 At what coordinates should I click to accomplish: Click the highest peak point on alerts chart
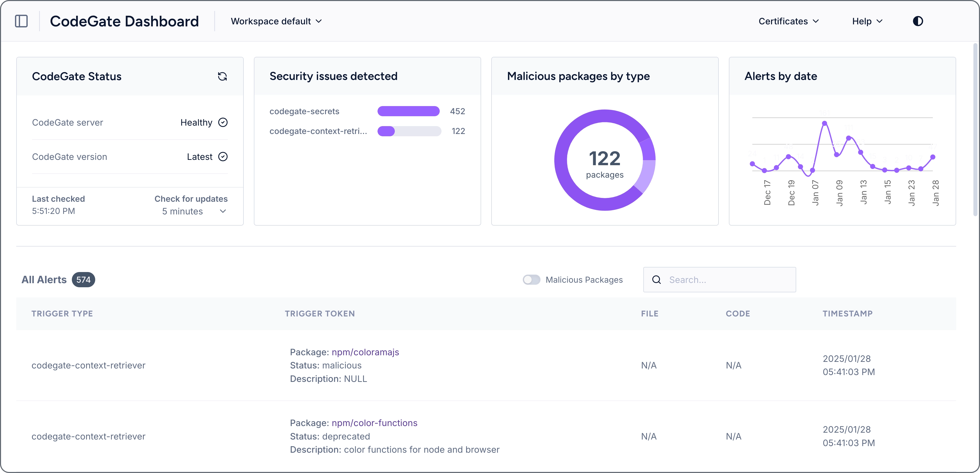coord(824,123)
